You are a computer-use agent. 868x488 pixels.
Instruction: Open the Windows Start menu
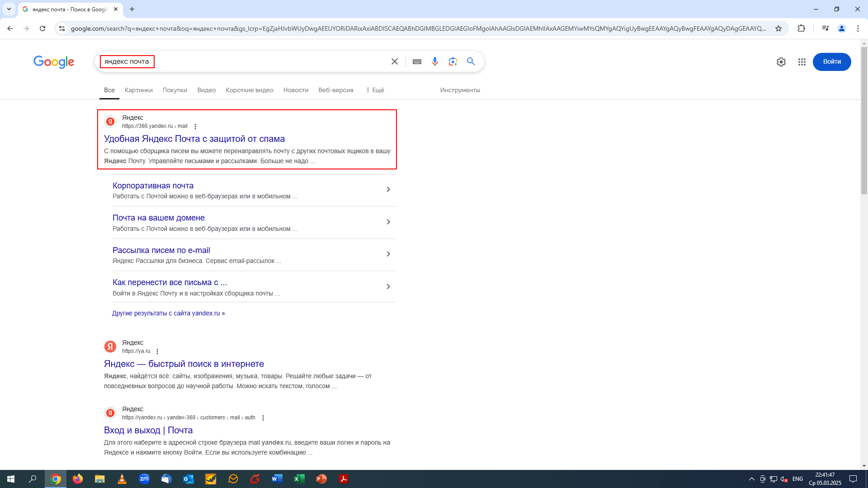point(11,479)
